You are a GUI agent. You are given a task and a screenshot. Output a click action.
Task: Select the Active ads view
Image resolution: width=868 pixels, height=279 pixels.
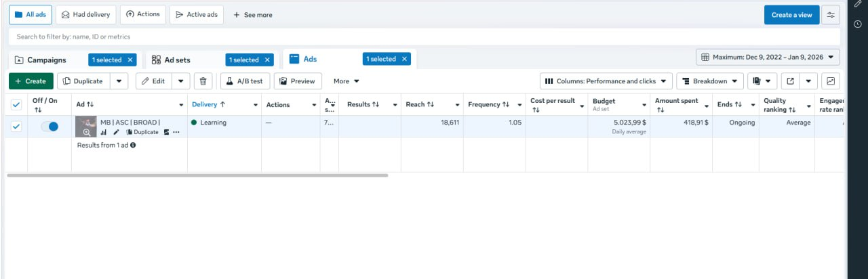197,14
